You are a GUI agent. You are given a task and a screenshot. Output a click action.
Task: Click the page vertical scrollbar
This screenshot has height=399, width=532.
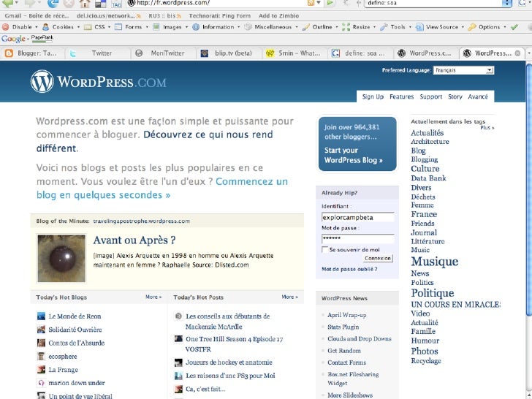[529, 190]
